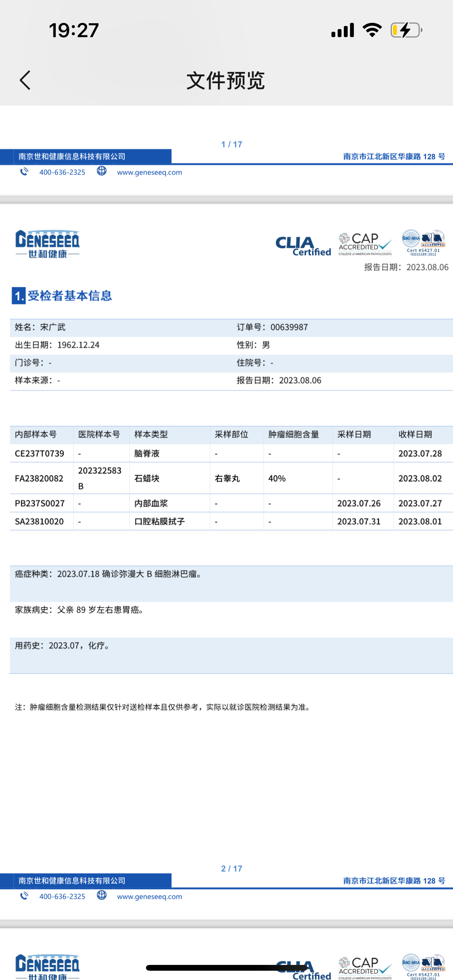Tap the CAP Accredited logo above report date
The image size is (453, 980).
(365, 244)
